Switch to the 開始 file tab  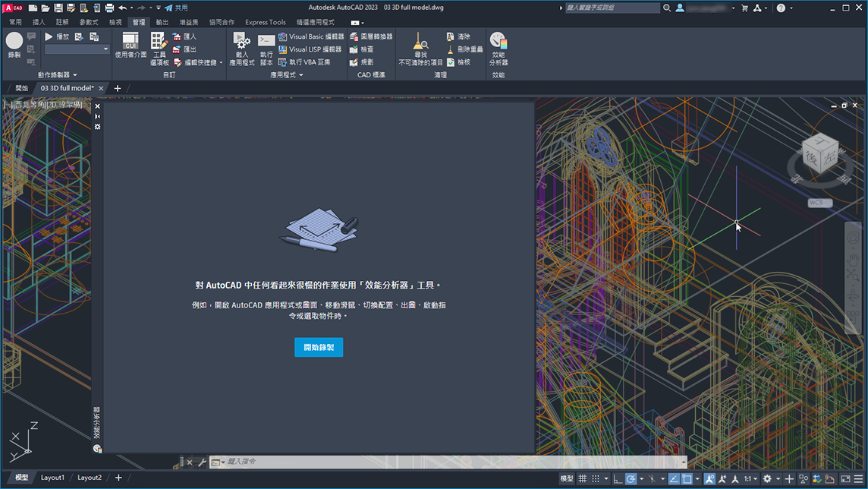(21, 88)
